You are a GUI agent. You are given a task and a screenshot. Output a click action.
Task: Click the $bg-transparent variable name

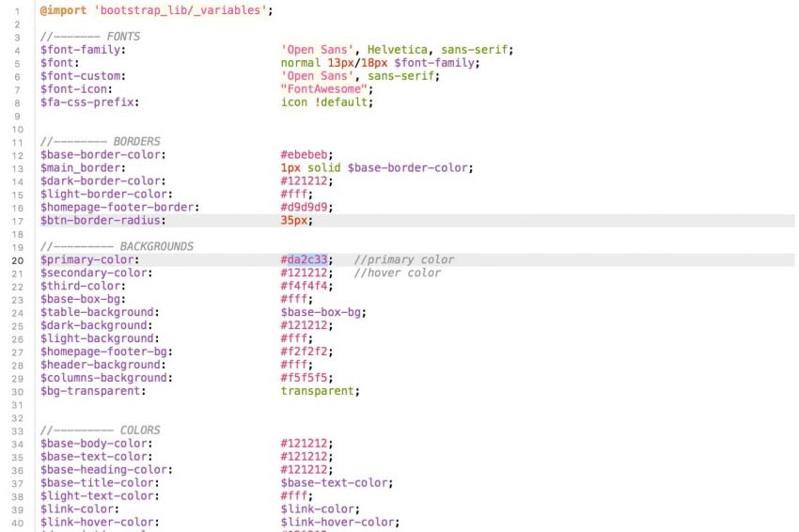(93, 391)
